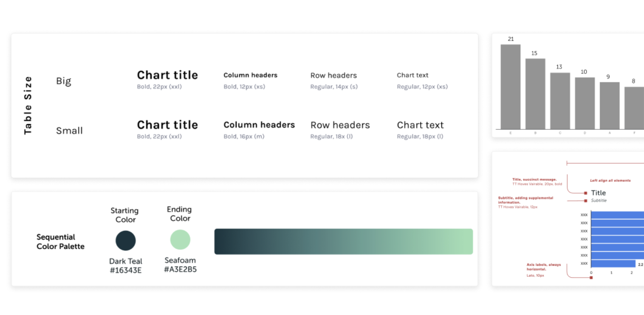644x315 pixels.
Task: Click the red marker next to Subtitle
Action: click(586, 200)
